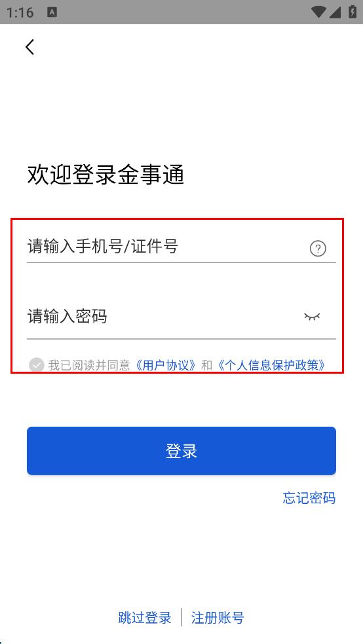Tap the 1:16 clock in status bar
The height and width of the screenshot is (644, 363).
pos(20,12)
